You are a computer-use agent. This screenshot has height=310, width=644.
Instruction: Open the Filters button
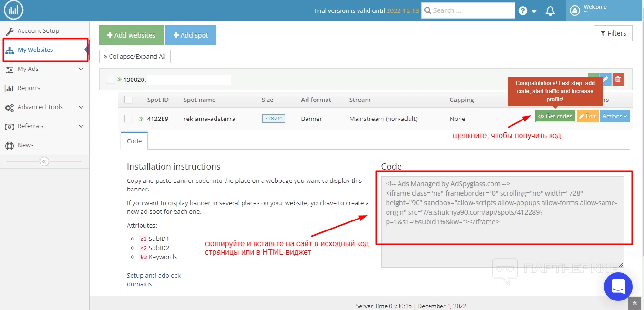pyautogui.click(x=613, y=33)
